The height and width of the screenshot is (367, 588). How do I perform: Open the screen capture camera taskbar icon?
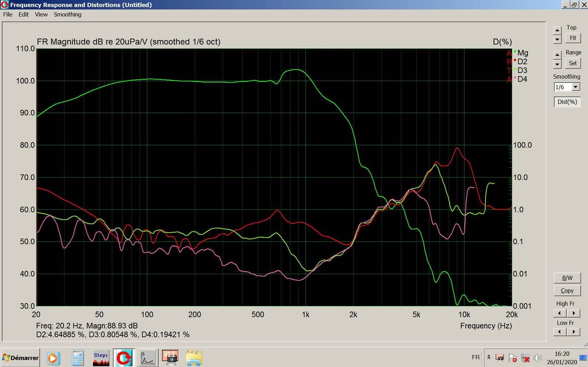pyautogui.click(x=170, y=358)
